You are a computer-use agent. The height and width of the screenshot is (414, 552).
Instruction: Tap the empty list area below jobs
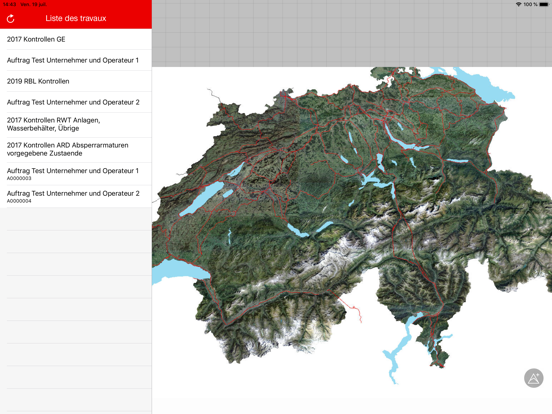(x=76, y=310)
